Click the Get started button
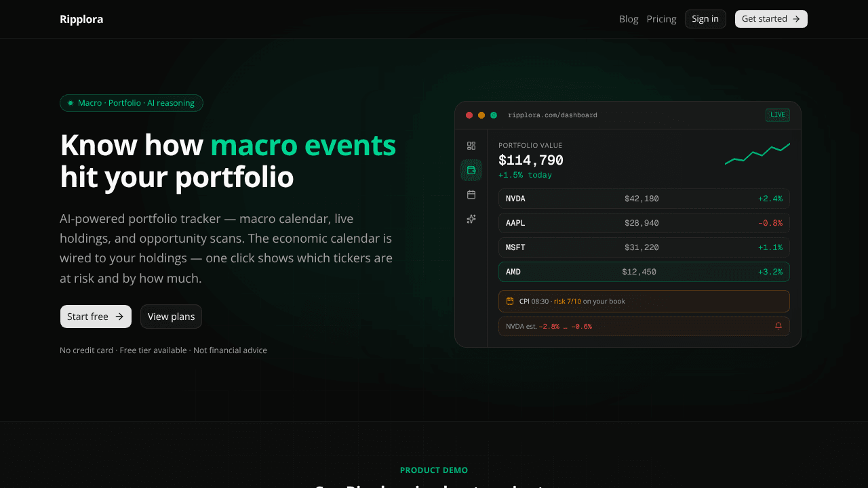This screenshot has width=868, height=488. [771, 19]
